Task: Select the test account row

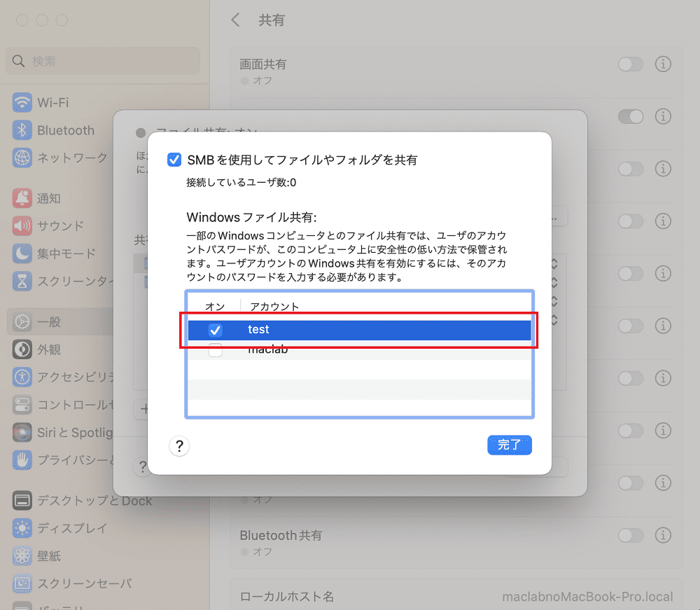Action: pos(359,330)
